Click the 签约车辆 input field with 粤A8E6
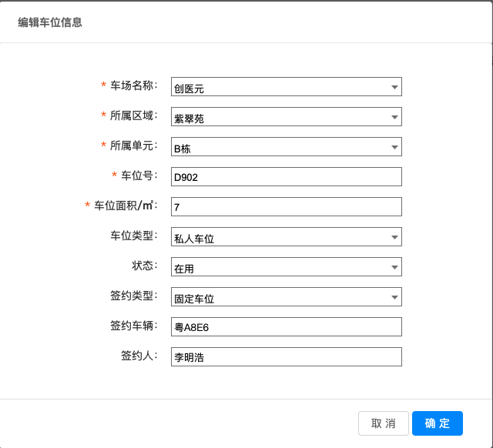The image size is (493, 448). tap(287, 326)
